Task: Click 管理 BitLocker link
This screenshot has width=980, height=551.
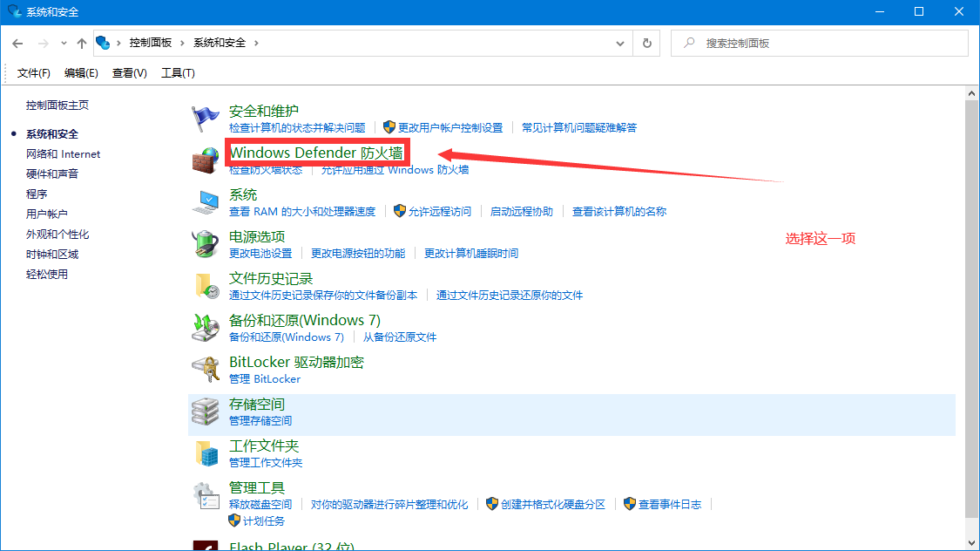Action: point(264,379)
